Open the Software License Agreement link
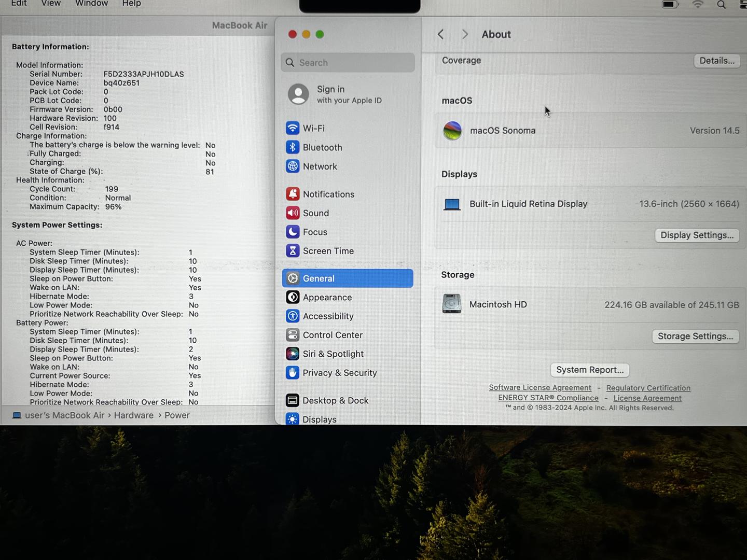Image resolution: width=747 pixels, height=560 pixels. click(540, 388)
